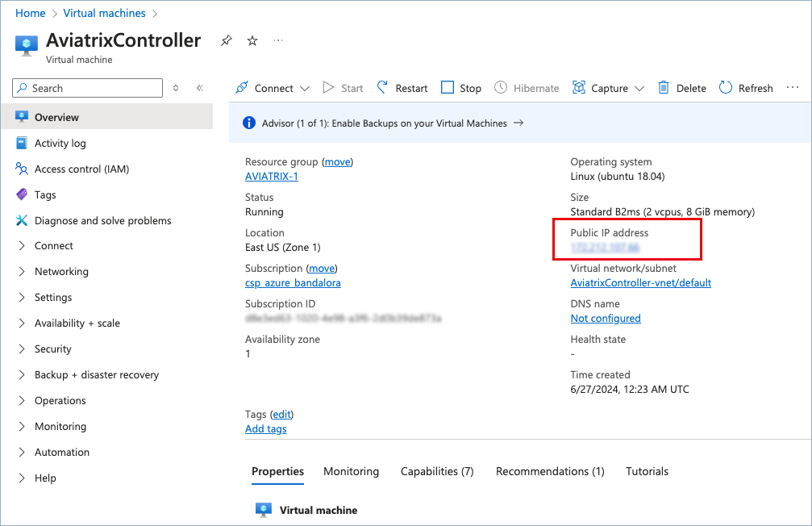Expand the Networking section in sidebar
The height and width of the screenshot is (526, 812).
point(60,271)
